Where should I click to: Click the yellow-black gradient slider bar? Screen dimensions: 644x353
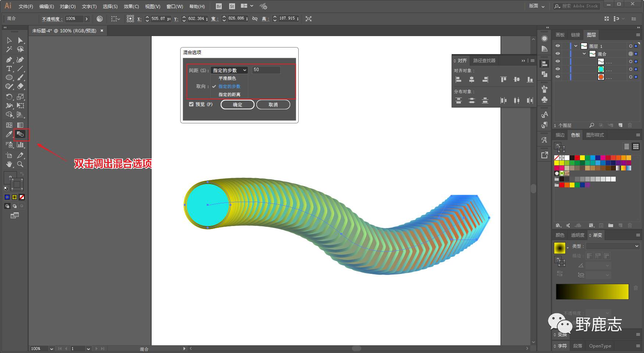click(x=592, y=292)
